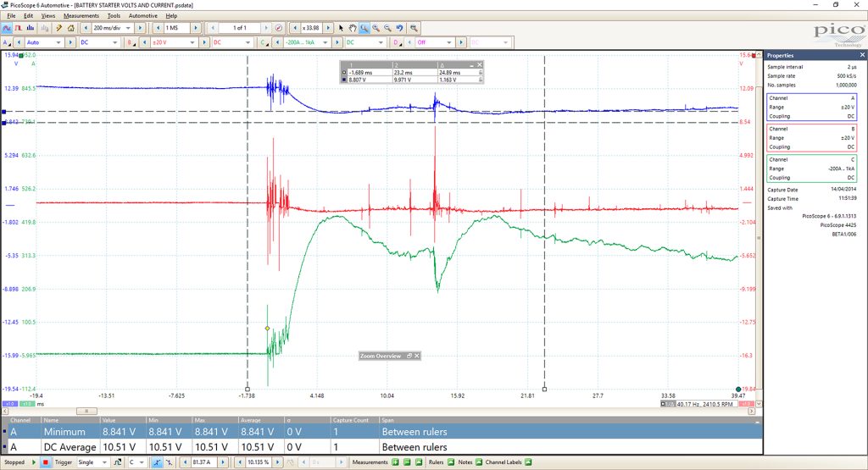
Task: Decrease pre-trigger percent before 10.135 %
Action: [240, 462]
